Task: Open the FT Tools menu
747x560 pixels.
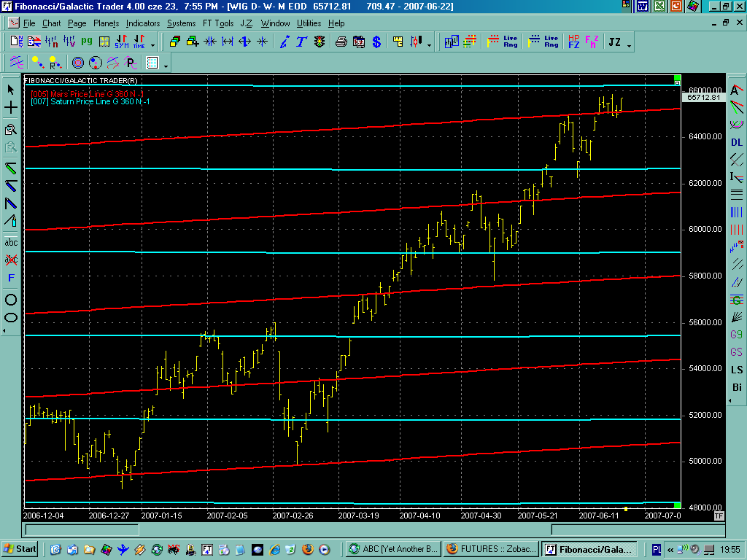Action: pyautogui.click(x=217, y=23)
